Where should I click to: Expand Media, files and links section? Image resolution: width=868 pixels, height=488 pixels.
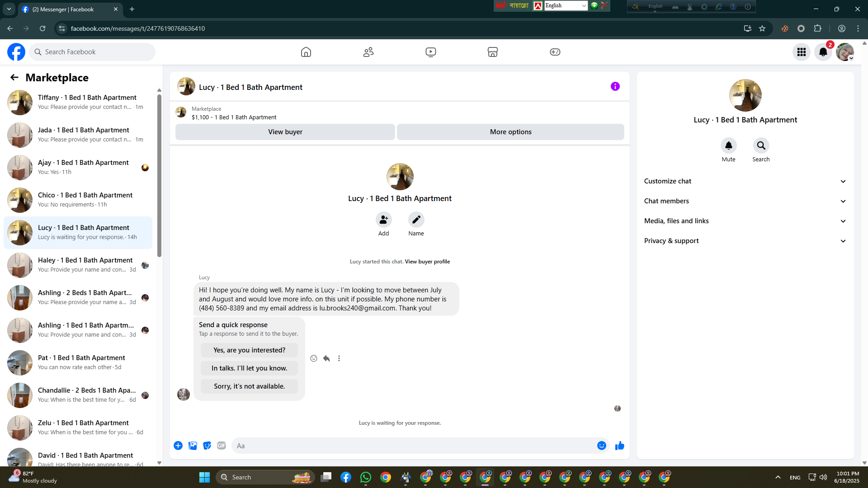(745, 221)
